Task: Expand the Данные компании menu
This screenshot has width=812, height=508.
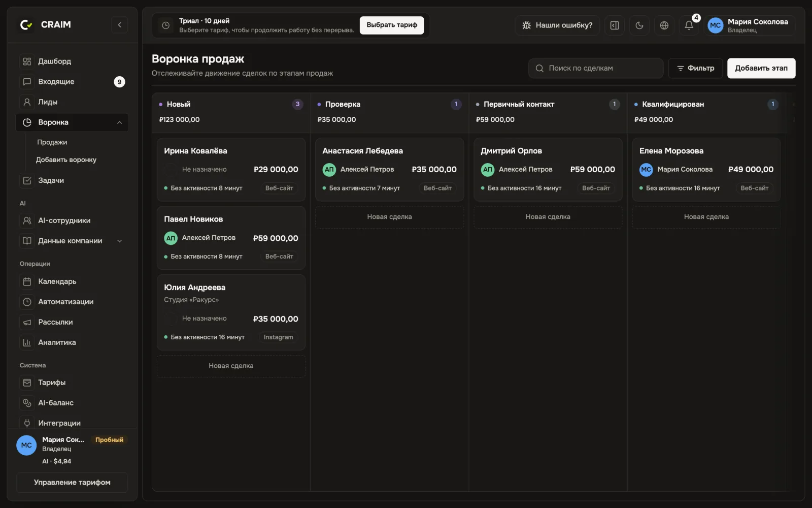Action: click(x=72, y=241)
